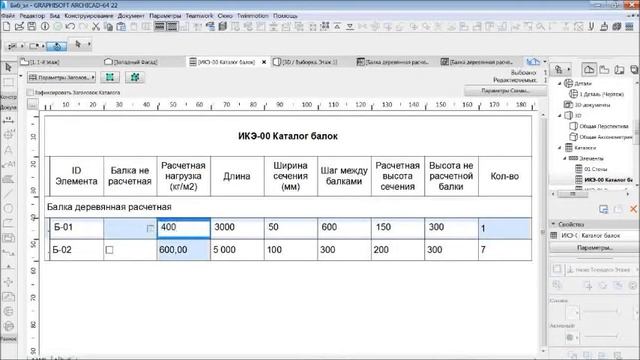The image size is (640, 360).
Task: Click the Undo arrow icon
Action: pyautogui.click(x=70, y=27)
